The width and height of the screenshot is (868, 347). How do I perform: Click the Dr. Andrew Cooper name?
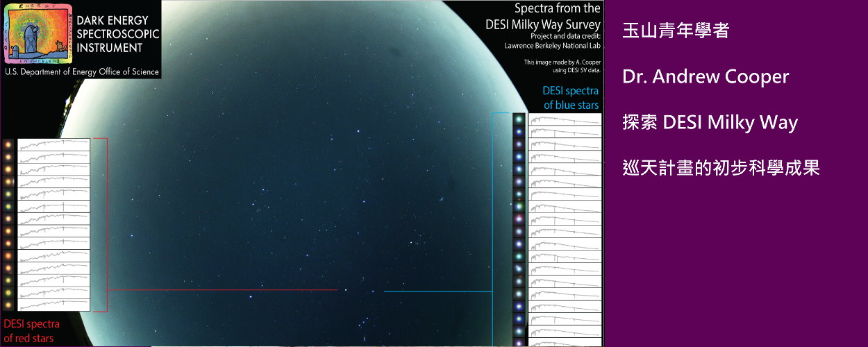point(706,76)
